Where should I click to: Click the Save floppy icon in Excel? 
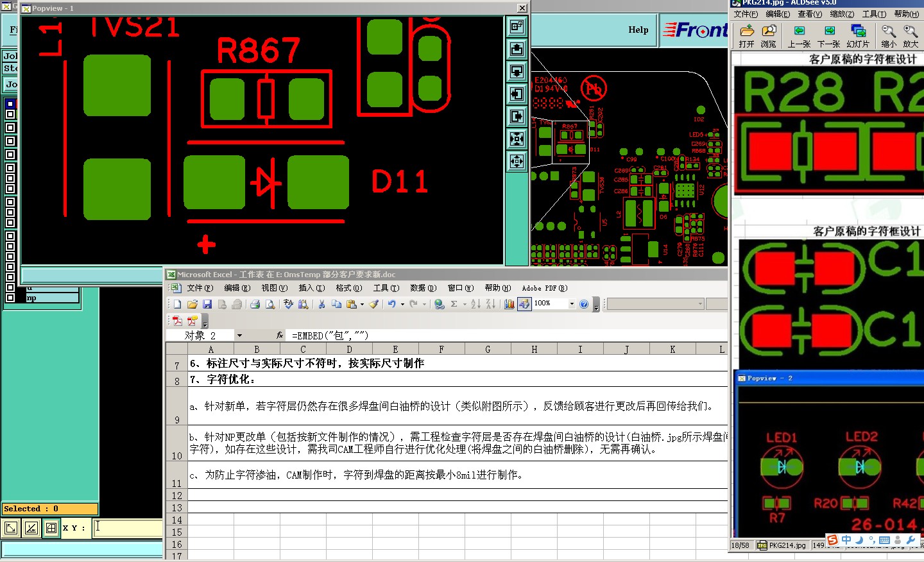pos(207,304)
